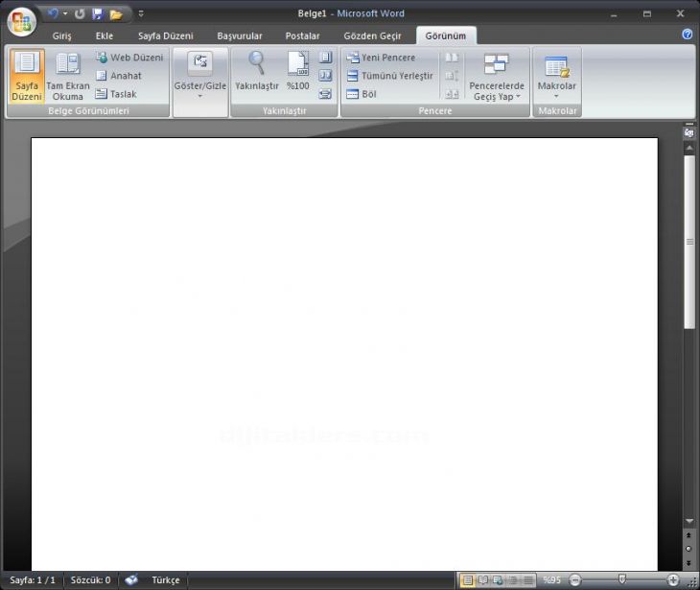Screen dimensions: 700x590
Task: Click the vertical scrollbar up arrow
Action: [x=689, y=148]
